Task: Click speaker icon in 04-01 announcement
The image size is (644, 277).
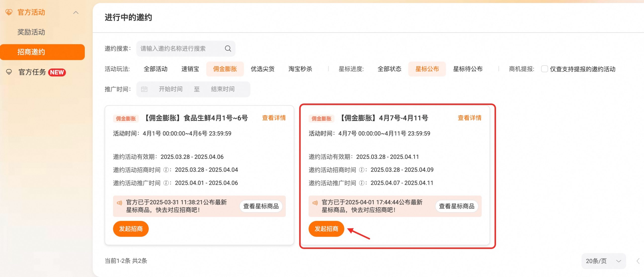Action: pyautogui.click(x=315, y=203)
